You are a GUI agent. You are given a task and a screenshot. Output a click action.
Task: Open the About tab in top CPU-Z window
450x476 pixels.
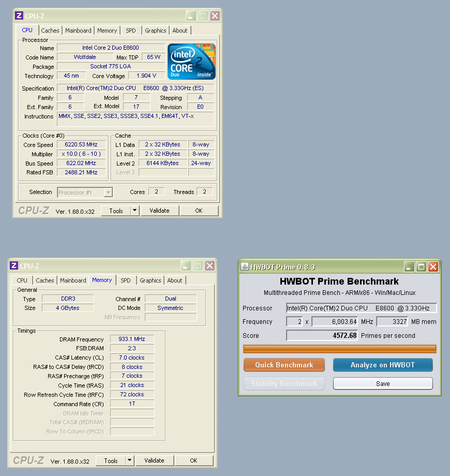click(179, 31)
